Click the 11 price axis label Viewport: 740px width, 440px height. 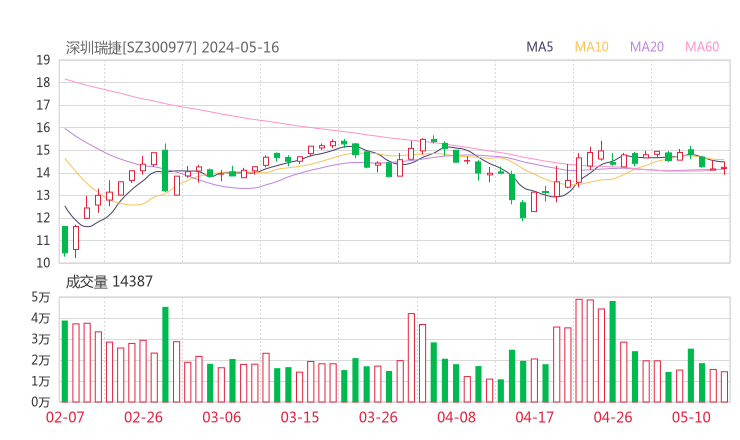[43, 241]
